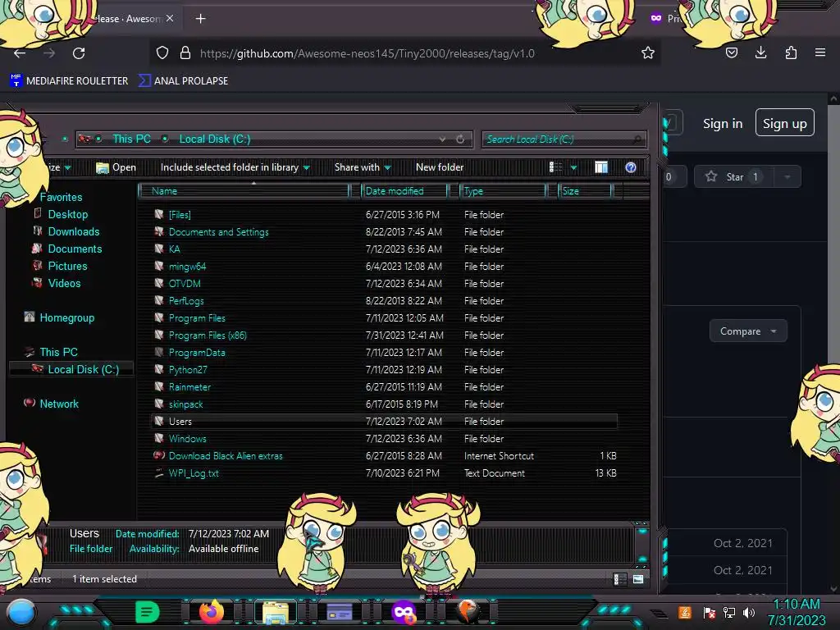The width and height of the screenshot is (840, 630).
Task: Open Firefox extensions puzzle icon
Action: tap(791, 52)
